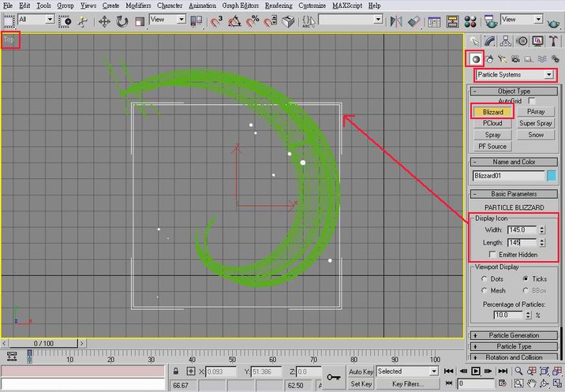Expand the Particle Generation rollout
This screenshot has width=565, height=392.
[x=514, y=335]
